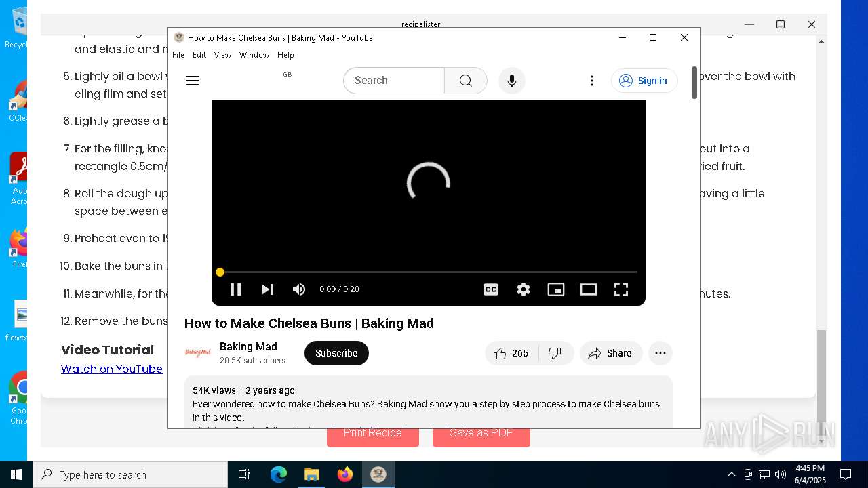Open the Baking Mad channel name link
The image size is (868, 488).
pos(248,346)
